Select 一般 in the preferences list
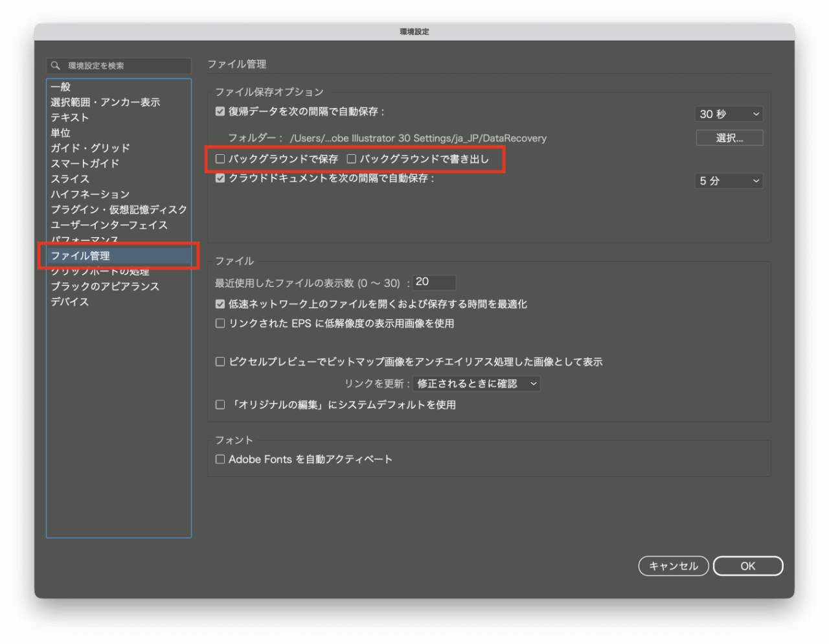Viewport: 829px width, 644px height. coord(61,87)
